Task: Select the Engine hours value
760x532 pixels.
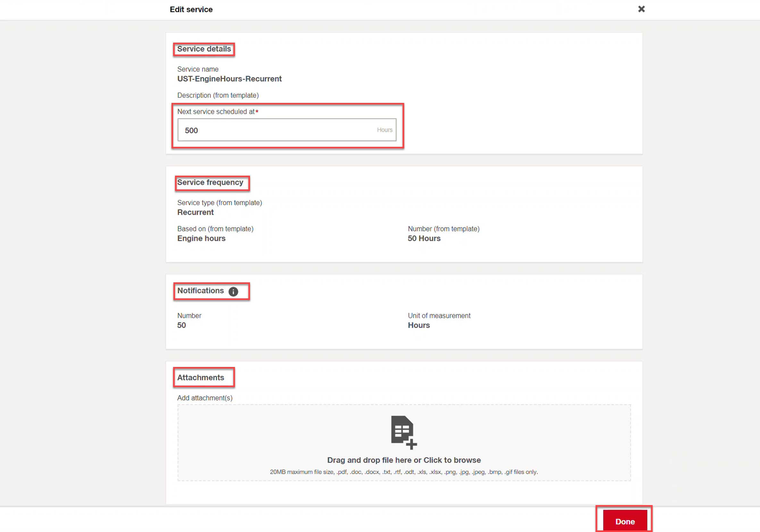Action: click(201, 238)
